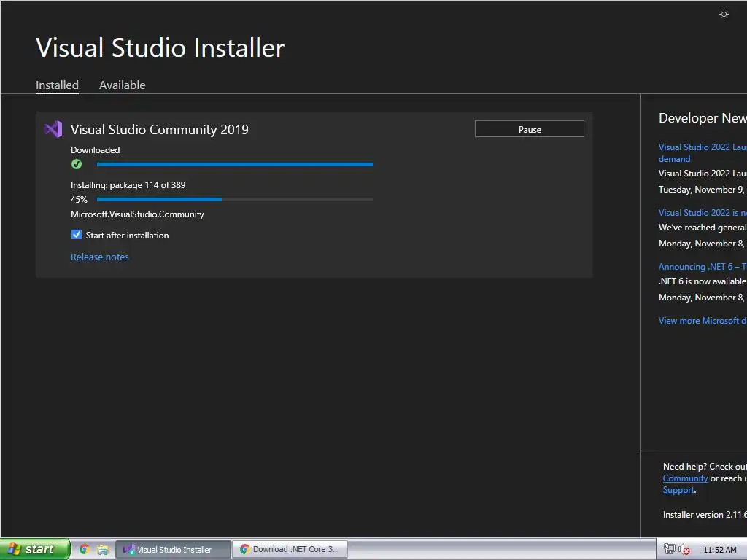Click the muted volume tray icon
747x560 pixels.
[x=684, y=549]
